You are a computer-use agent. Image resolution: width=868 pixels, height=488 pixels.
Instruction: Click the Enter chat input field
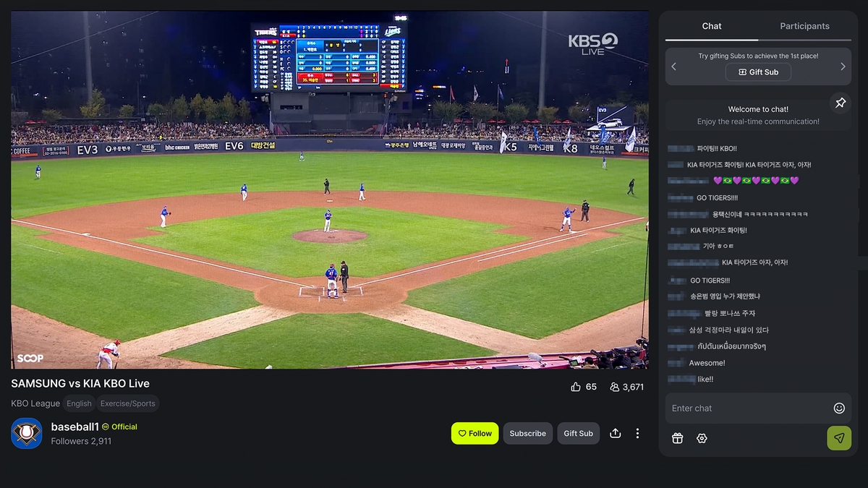(749, 408)
